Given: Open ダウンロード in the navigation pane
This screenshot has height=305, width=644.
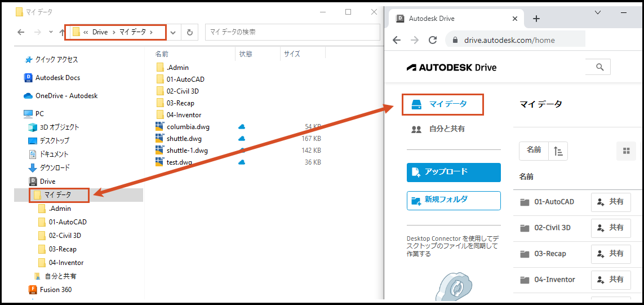Looking at the screenshot, I should 49,167.
